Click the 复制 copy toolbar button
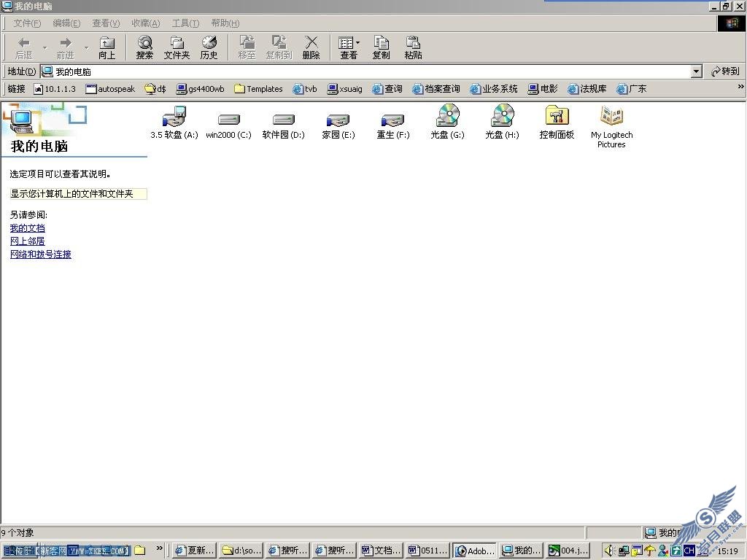The height and width of the screenshot is (560, 747). click(381, 47)
